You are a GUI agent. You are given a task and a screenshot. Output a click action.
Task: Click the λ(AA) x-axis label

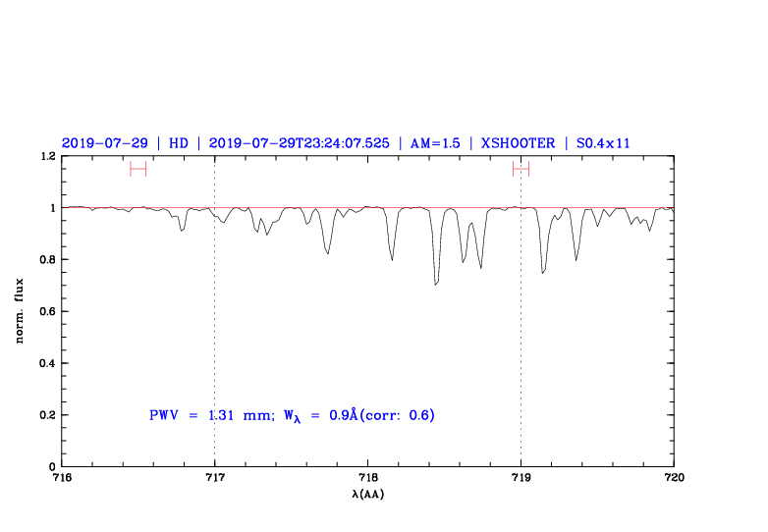368,494
